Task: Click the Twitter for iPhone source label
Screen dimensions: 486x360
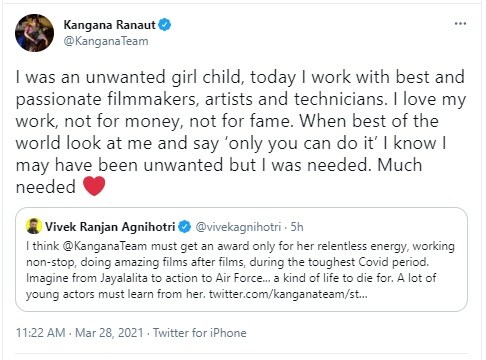Action: click(x=200, y=333)
